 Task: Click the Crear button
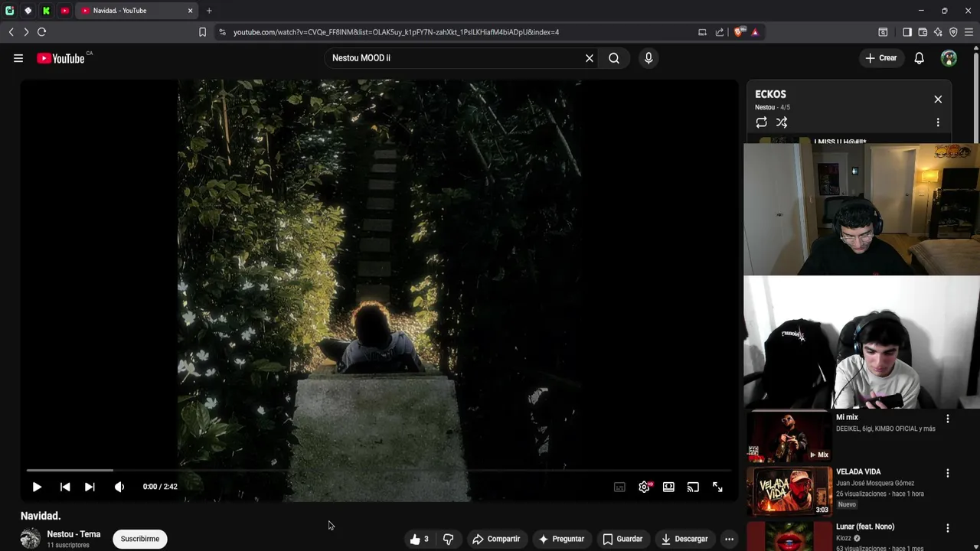pyautogui.click(x=880, y=58)
